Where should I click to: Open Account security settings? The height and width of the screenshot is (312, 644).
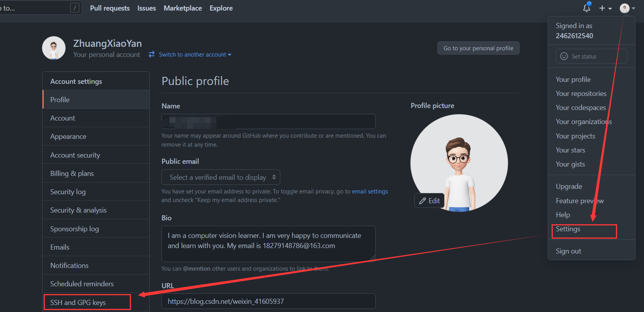pyautogui.click(x=96, y=155)
